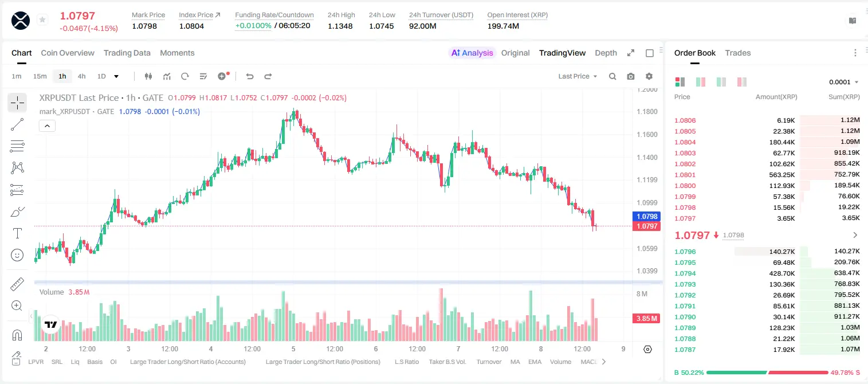Click the 1.0801 ask price row
Image resolution: width=868 pixels, height=384 pixels.
pyautogui.click(x=767, y=175)
